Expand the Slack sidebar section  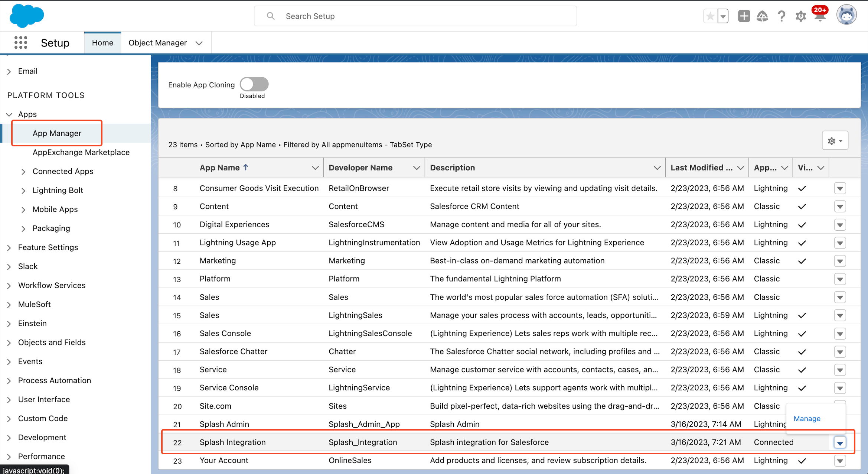tap(9, 267)
